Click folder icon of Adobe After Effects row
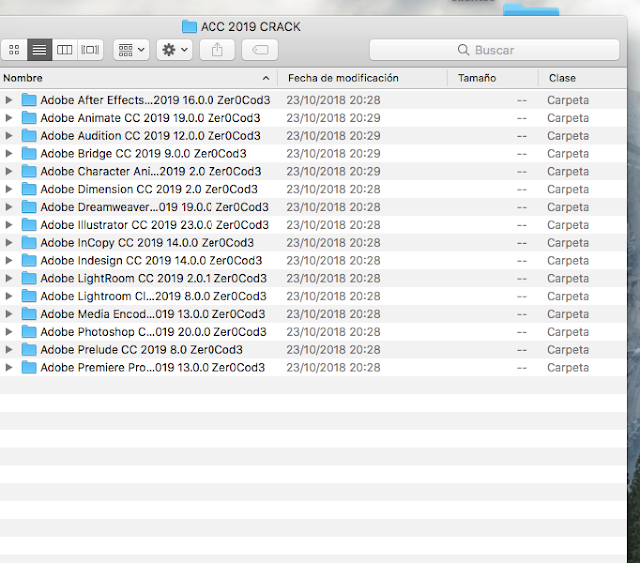 click(x=29, y=100)
